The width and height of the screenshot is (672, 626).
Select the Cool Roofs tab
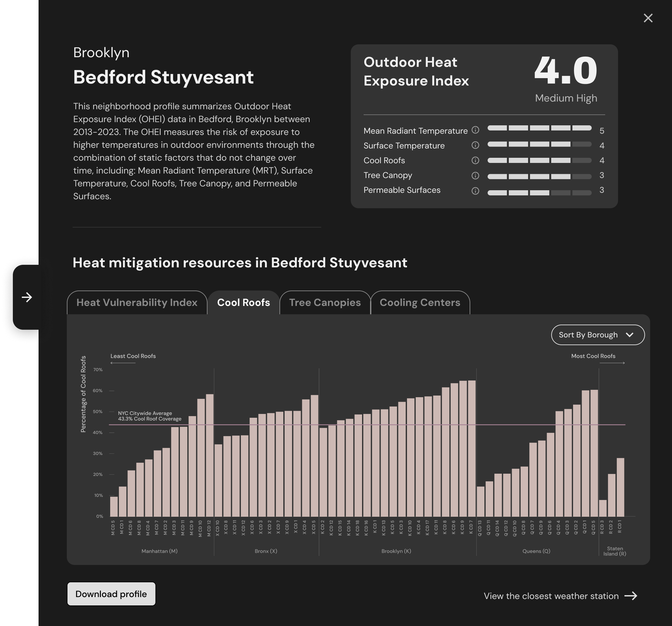tap(243, 302)
